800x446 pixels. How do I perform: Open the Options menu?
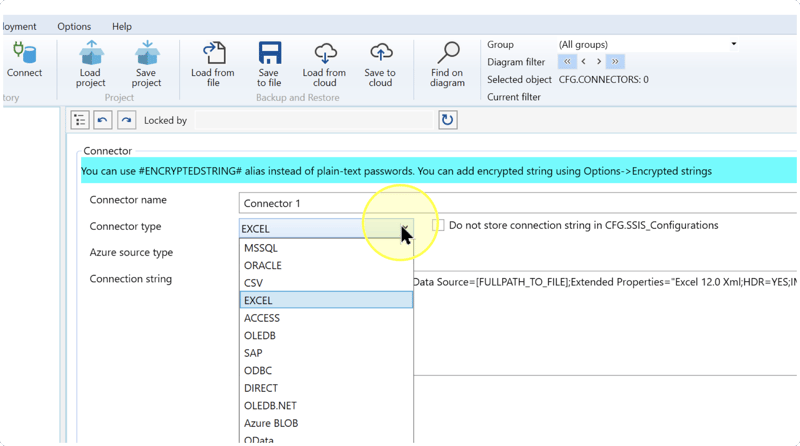pos(74,27)
